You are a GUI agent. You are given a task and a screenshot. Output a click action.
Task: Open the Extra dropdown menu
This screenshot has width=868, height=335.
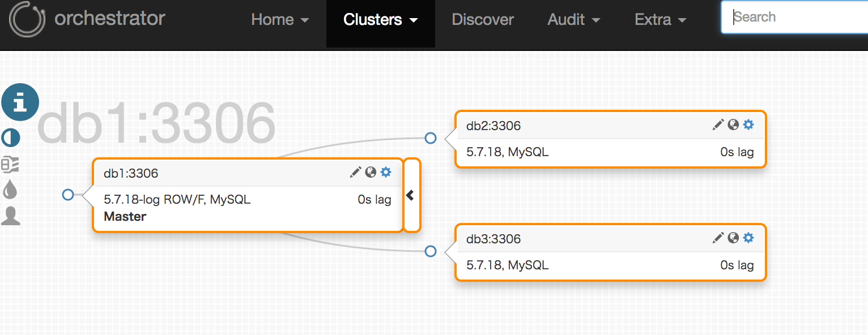(660, 20)
